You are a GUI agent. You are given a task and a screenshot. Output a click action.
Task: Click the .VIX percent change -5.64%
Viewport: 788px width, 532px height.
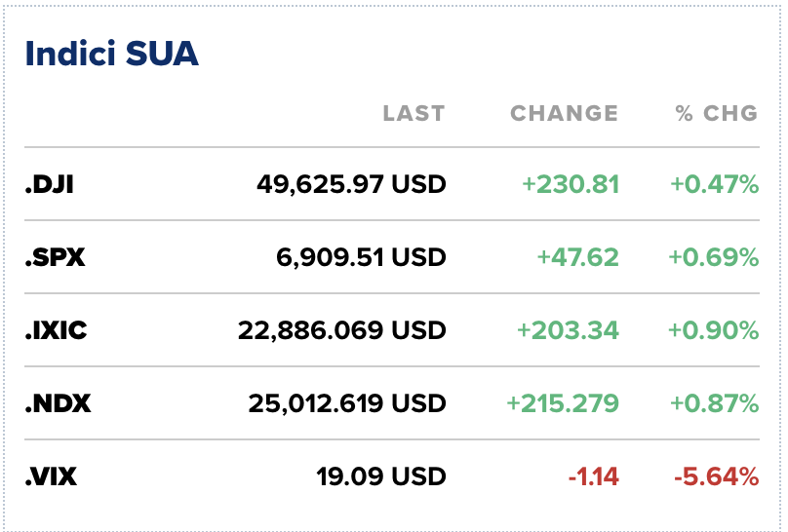pyautogui.click(x=716, y=476)
